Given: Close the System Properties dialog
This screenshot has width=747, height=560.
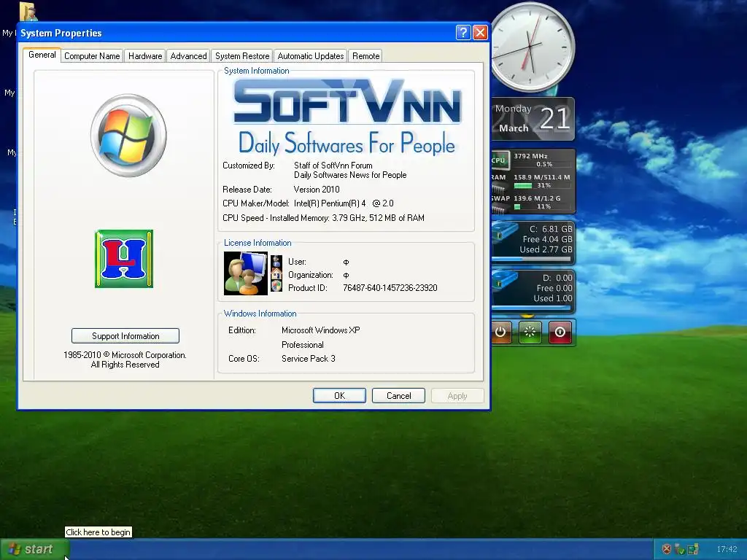Looking at the screenshot, I should tap(480, 32).
